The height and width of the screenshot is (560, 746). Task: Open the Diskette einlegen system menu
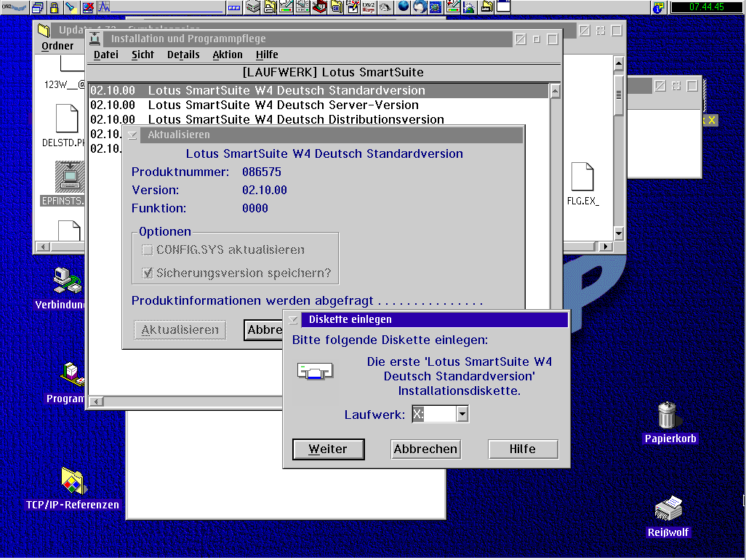293,320
